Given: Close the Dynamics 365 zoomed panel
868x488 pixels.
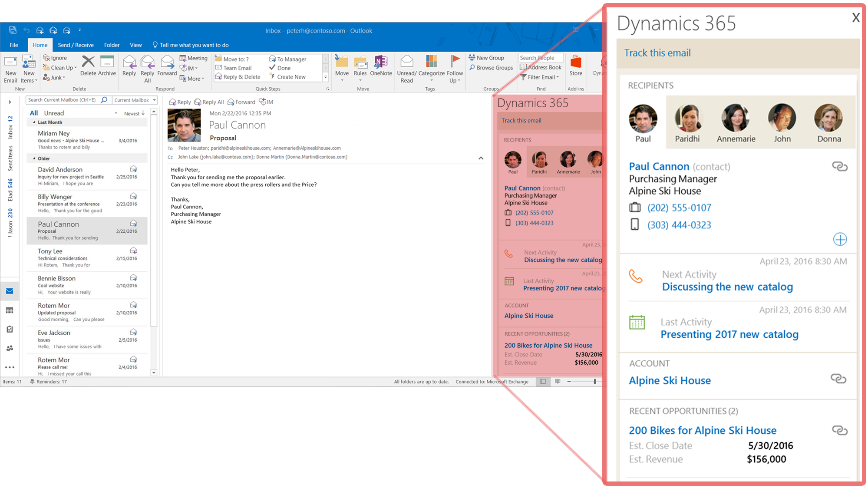Looking at the screenshot, I should coord(855,17).
